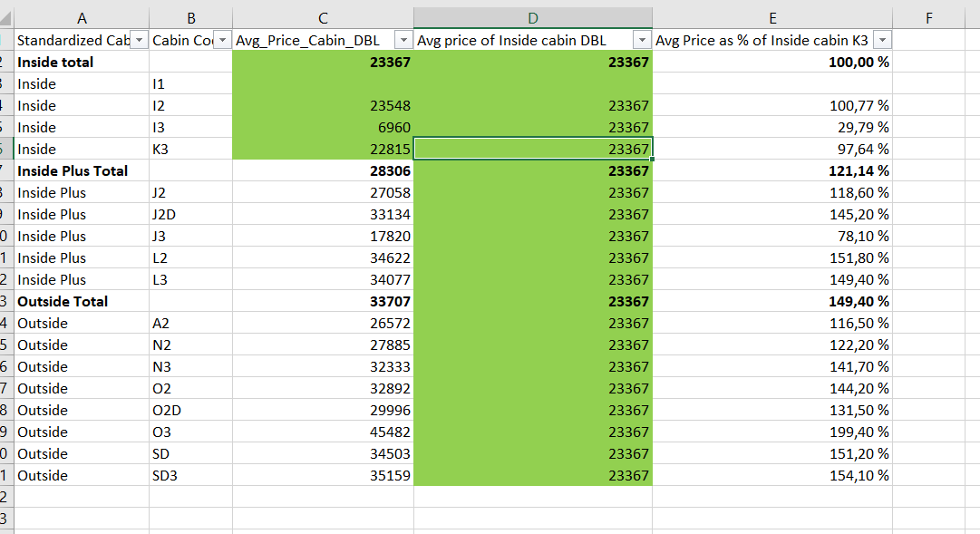Click the 'Outside Total' cell

tap(82, 301)
